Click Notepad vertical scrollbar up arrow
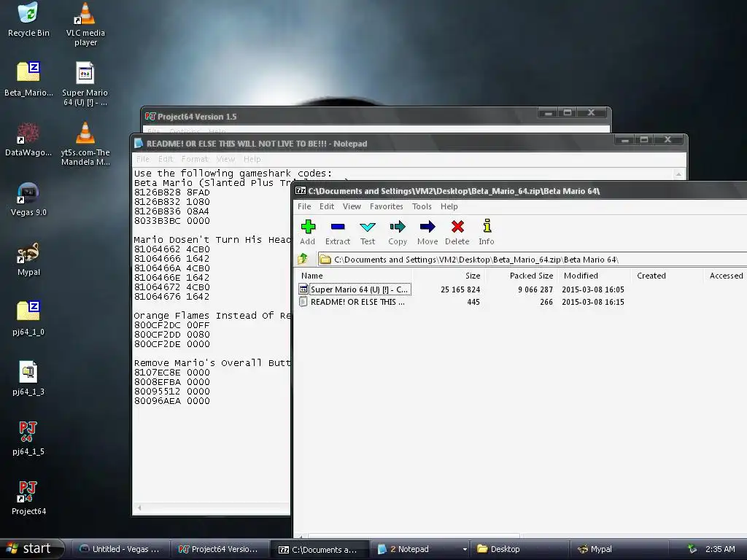The width and height of the screenshot is (747, 560). (x=678, y=174)
